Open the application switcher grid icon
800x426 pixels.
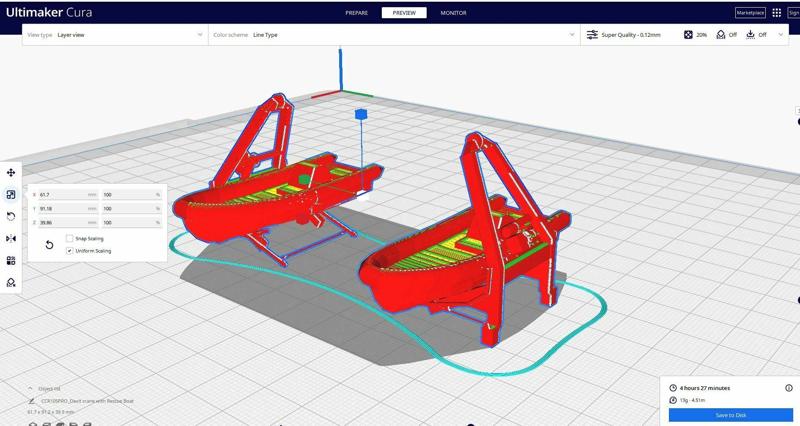pos(777,13)
